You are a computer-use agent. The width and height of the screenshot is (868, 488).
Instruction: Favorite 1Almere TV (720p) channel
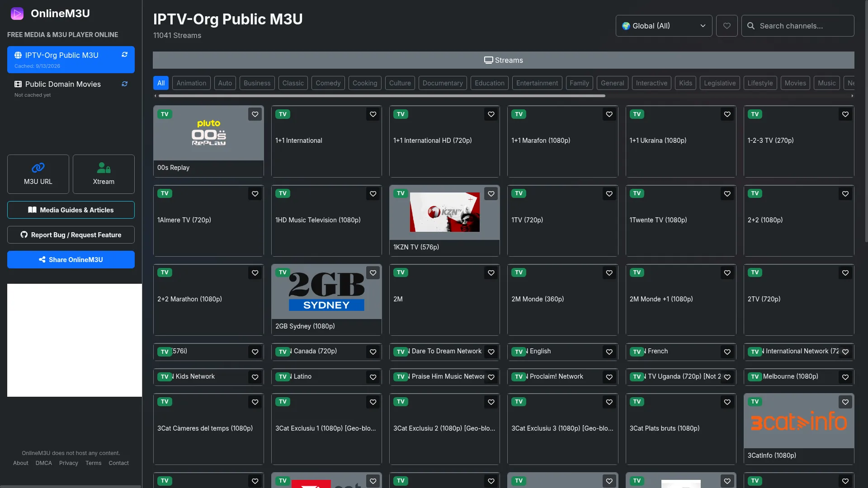click(x=255, y=194)
